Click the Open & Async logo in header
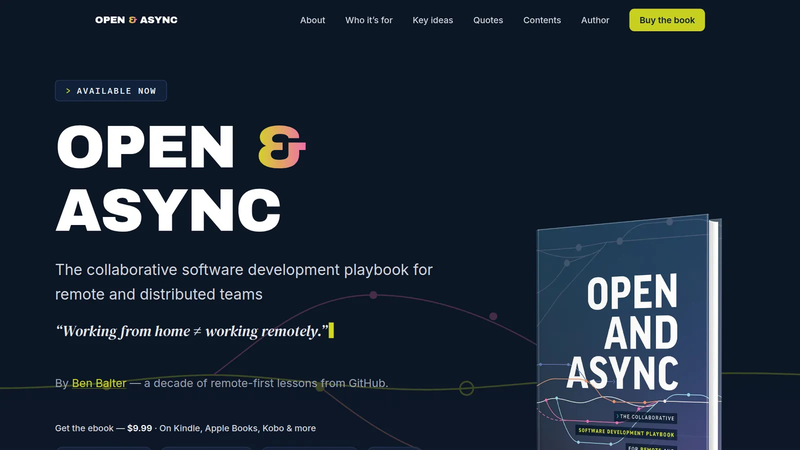This screenshot has height=450, width=800. pyautogui.click(x=136, y=20)
